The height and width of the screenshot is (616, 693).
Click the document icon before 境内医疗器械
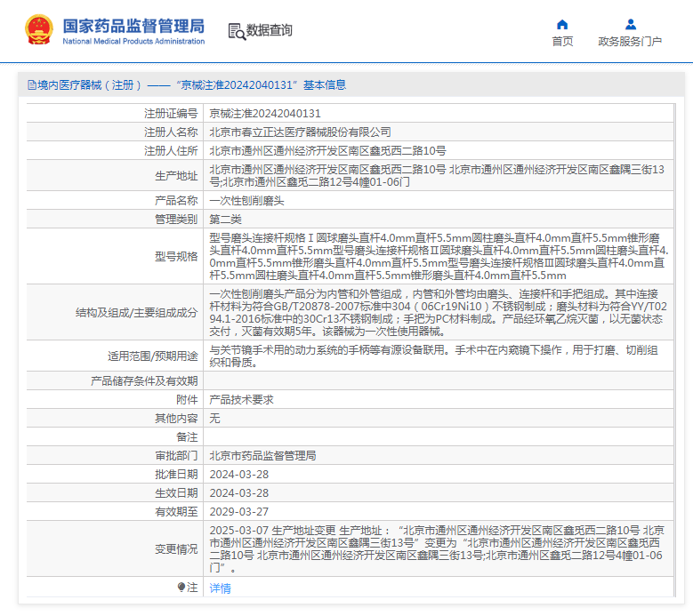point(32,84)
